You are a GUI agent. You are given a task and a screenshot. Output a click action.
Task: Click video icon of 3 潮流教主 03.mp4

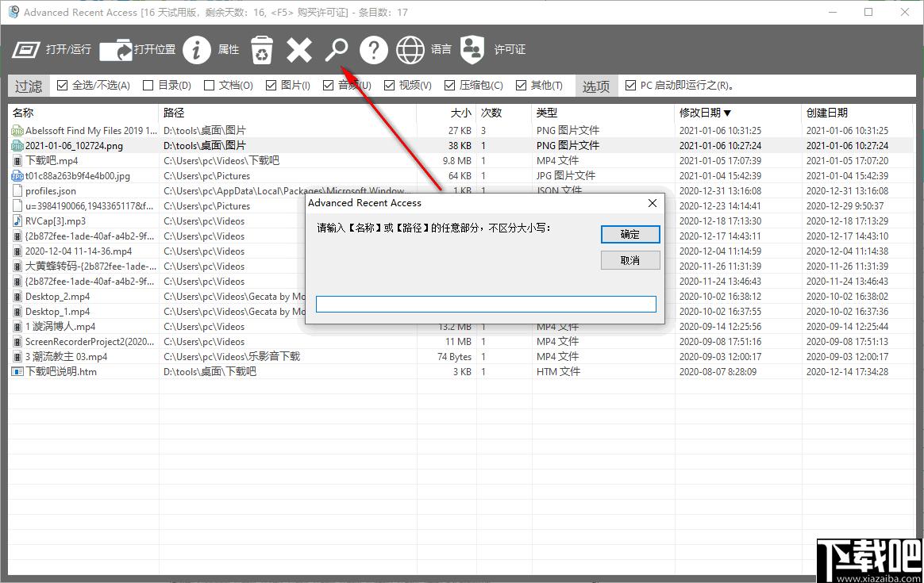coord(17,357)
